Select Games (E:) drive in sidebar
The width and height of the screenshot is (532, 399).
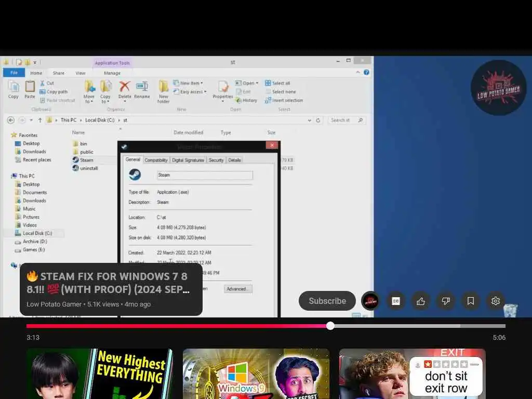[30, 250]
